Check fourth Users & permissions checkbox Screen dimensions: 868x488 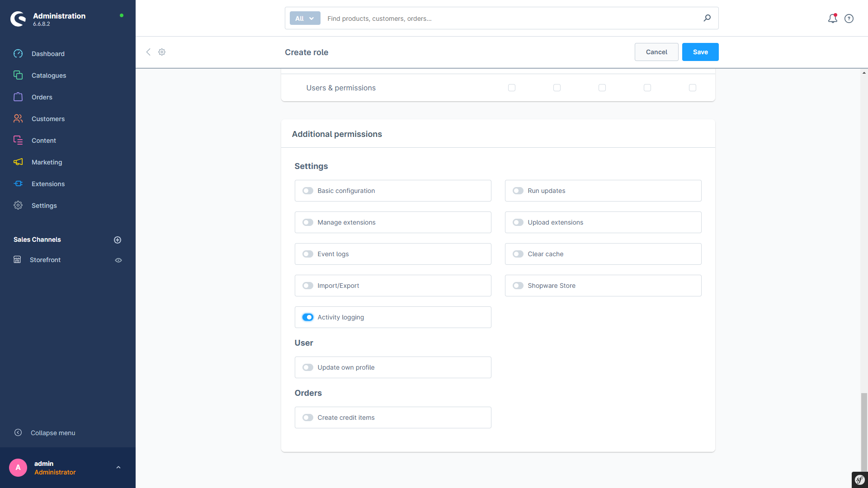pos(647,88)
